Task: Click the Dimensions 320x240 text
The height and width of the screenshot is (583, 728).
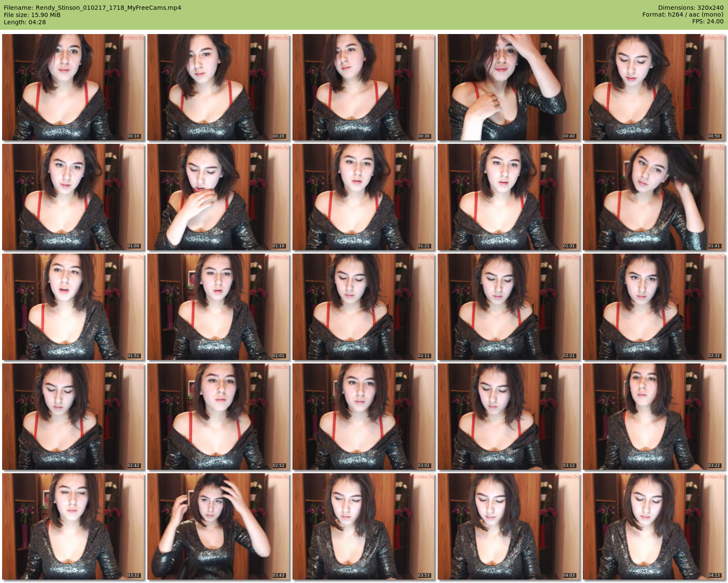Action: point(691,8)
